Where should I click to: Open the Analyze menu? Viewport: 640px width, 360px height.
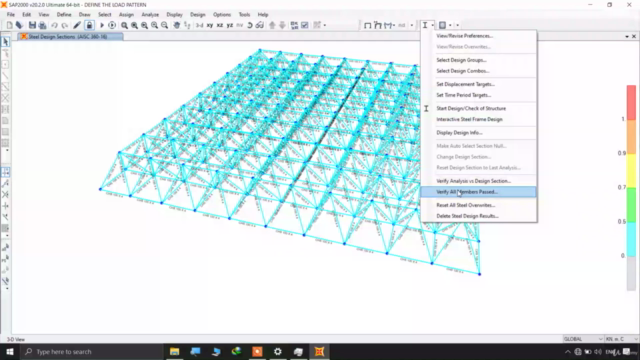(150, 14)
